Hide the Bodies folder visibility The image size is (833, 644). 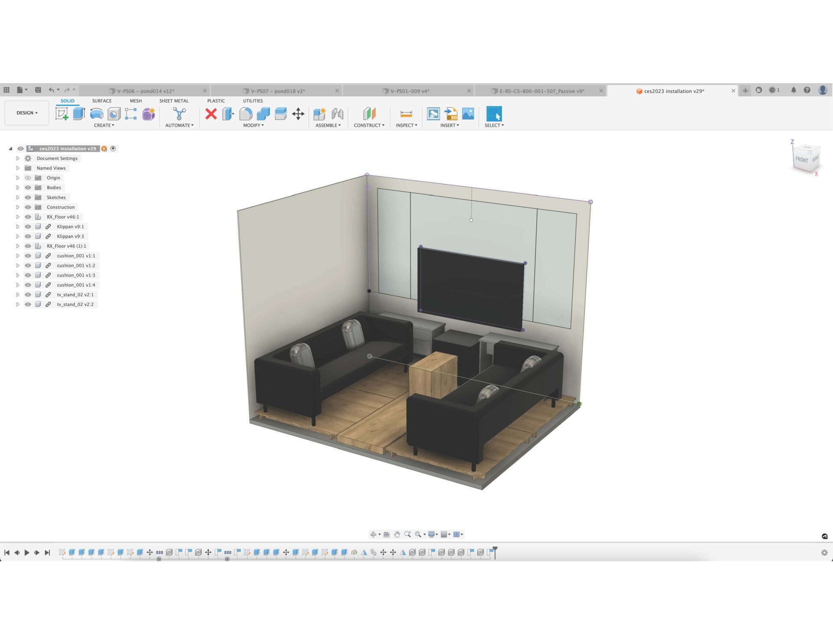coord(28,187)
